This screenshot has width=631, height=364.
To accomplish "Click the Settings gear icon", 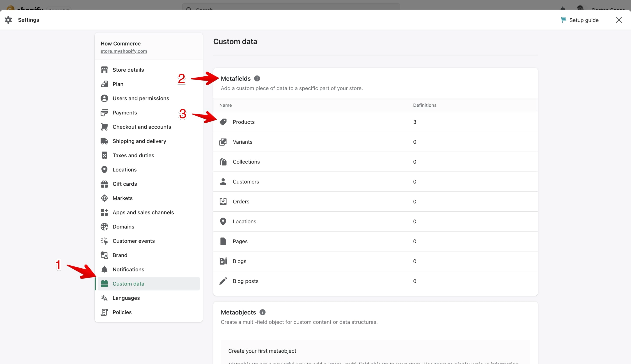I will click(x=8, y=20).
